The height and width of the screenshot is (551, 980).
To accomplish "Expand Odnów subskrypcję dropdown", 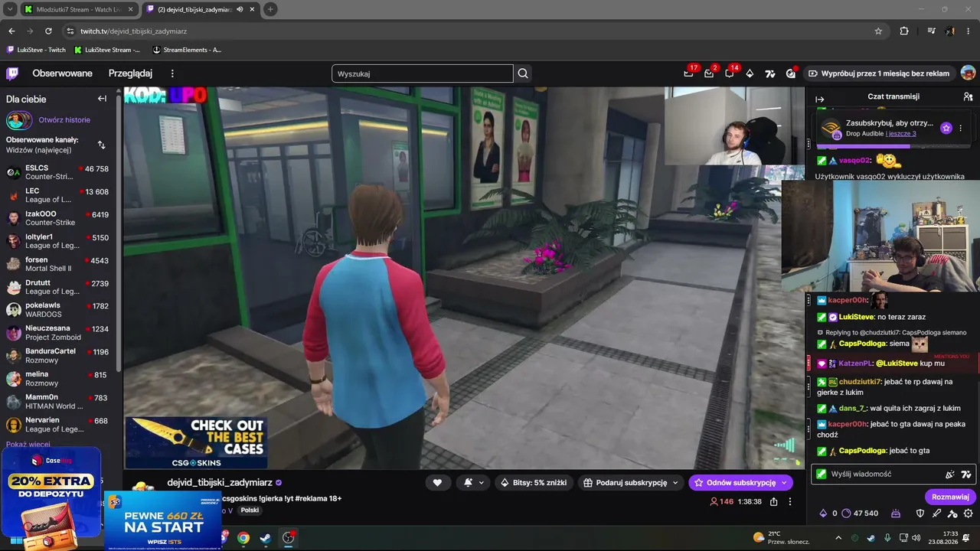I will click(784, 483).
